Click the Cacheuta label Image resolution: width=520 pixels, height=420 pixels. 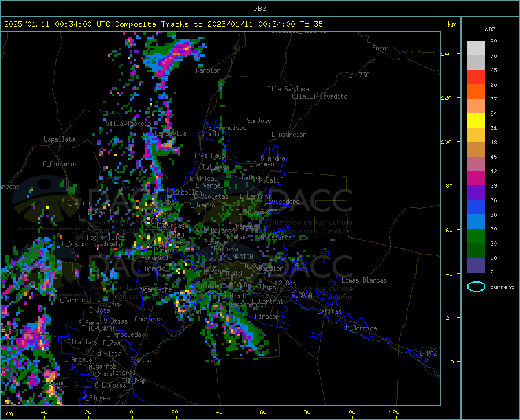click(108, 244)
